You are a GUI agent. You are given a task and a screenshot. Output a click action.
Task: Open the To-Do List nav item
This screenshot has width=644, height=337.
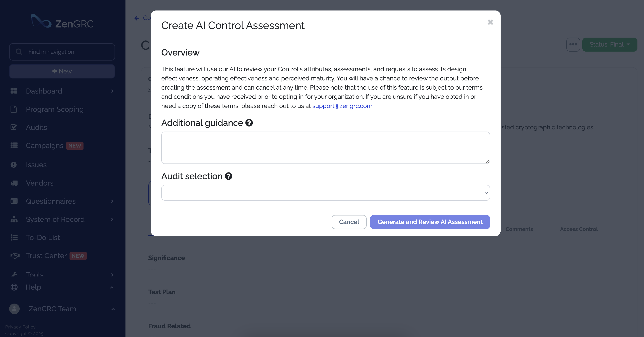(x=43, y=238)
